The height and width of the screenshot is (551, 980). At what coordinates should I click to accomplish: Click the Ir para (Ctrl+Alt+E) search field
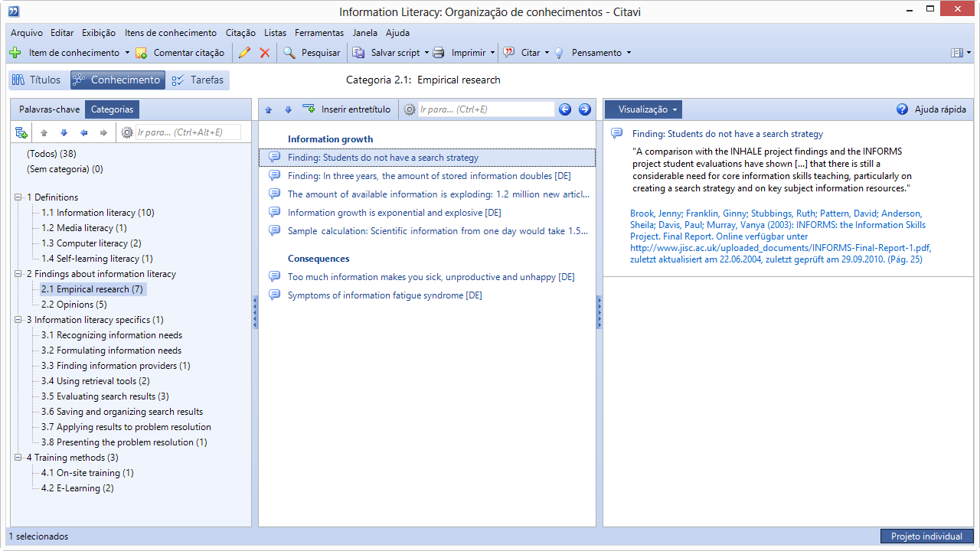(188, 132)
